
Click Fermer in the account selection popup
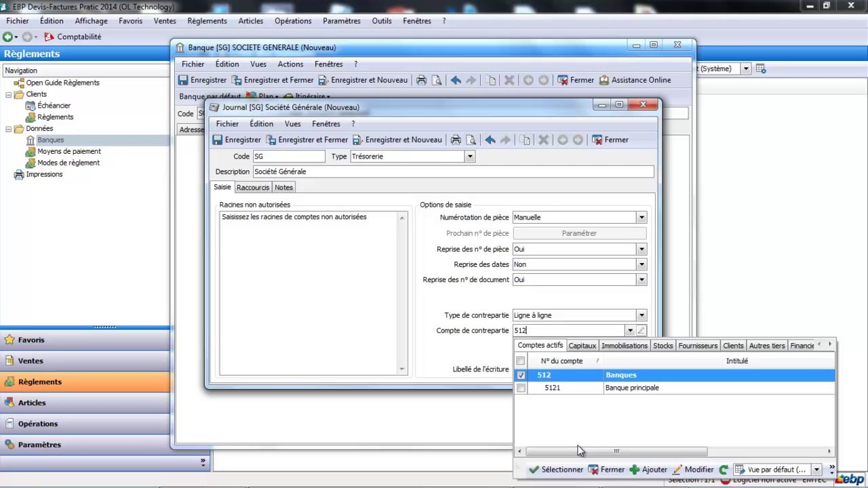(606, 469)
